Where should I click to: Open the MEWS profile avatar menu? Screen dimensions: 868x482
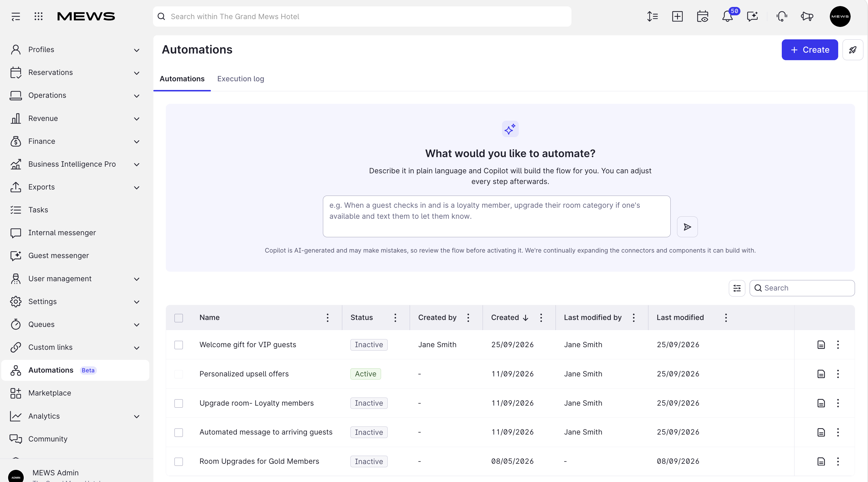[x=840, y=16]
